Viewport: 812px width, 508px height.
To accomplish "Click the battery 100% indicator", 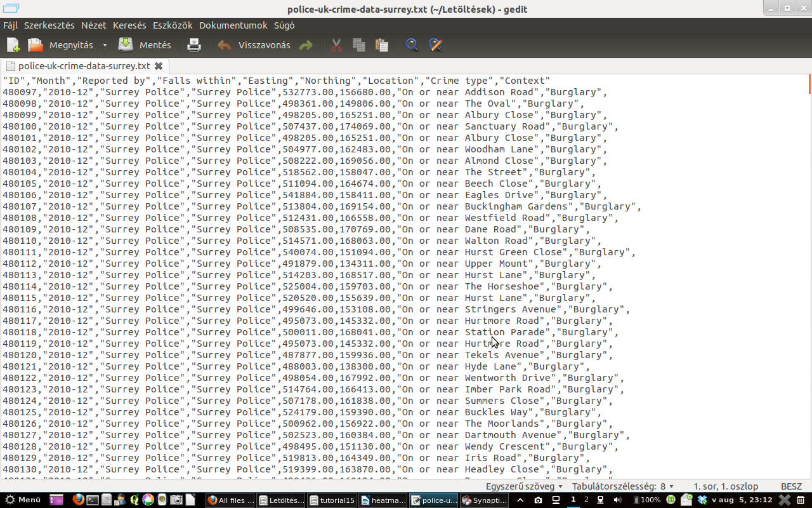I will pos(647,500).
